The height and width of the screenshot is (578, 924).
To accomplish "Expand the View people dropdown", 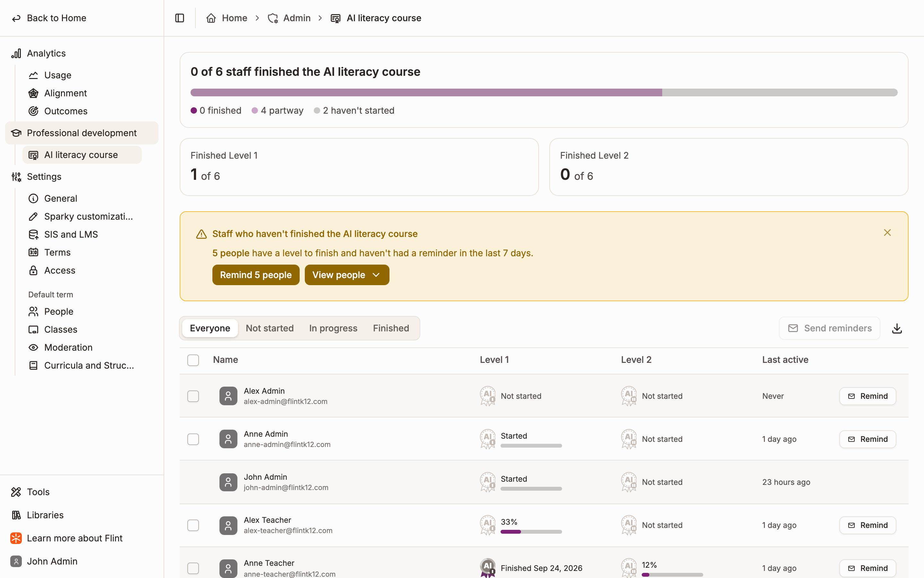I will [x=347, y=275].
